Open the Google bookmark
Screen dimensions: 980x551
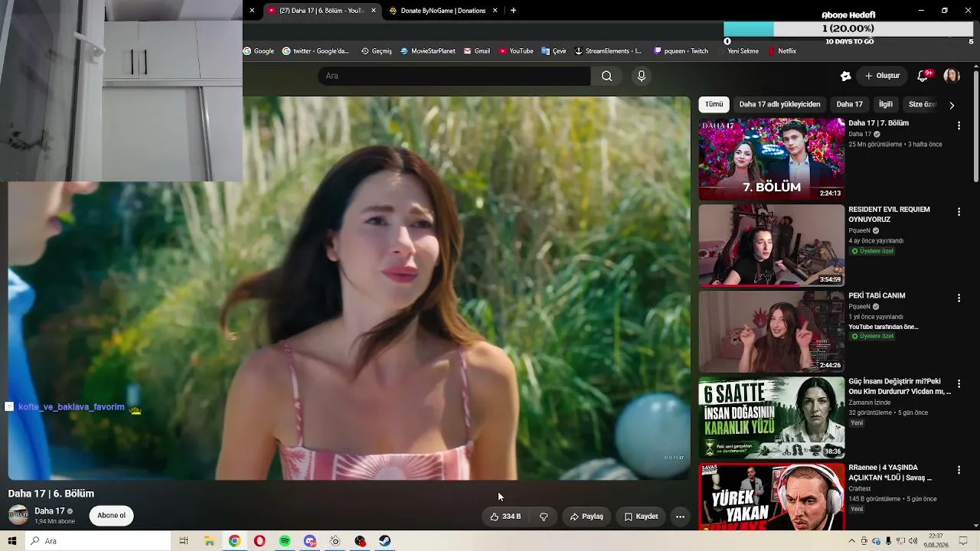[x=259, y=51]
